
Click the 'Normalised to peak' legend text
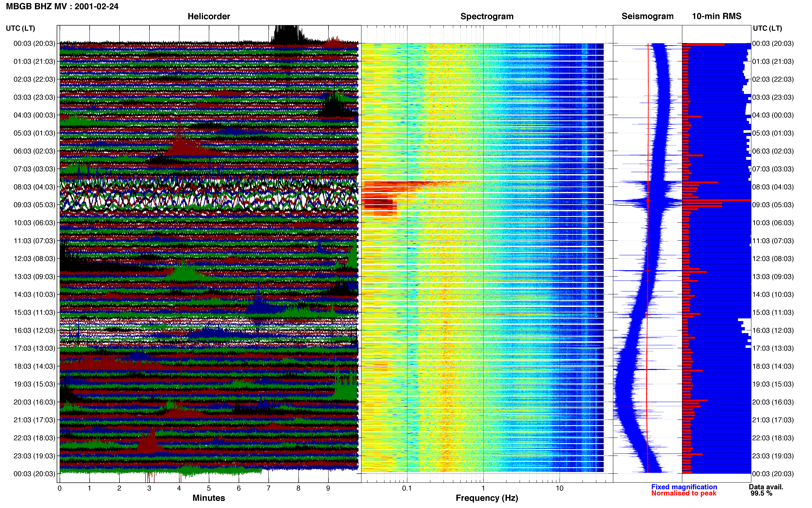pos(684,493)
